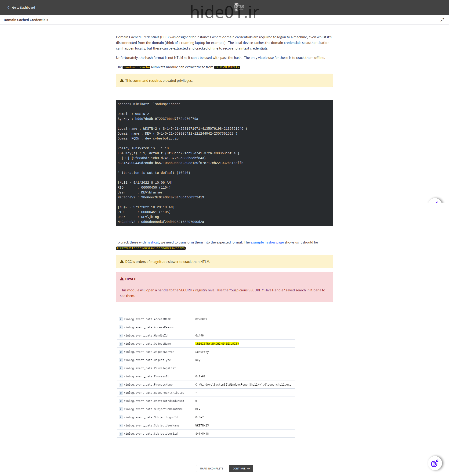Click the SysKey value line
This screenshot has height=476, width=449.
coord(158,119)
